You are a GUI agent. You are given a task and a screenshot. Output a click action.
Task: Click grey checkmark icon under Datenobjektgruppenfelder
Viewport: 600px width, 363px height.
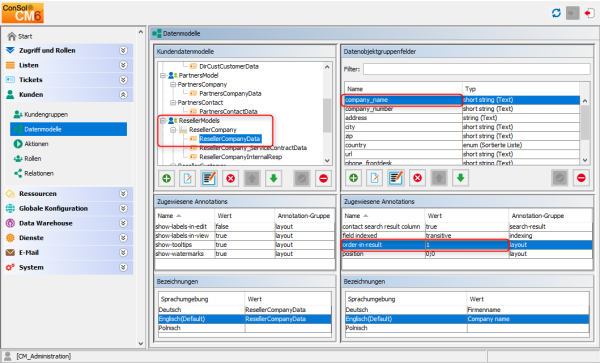click(559, 178)
